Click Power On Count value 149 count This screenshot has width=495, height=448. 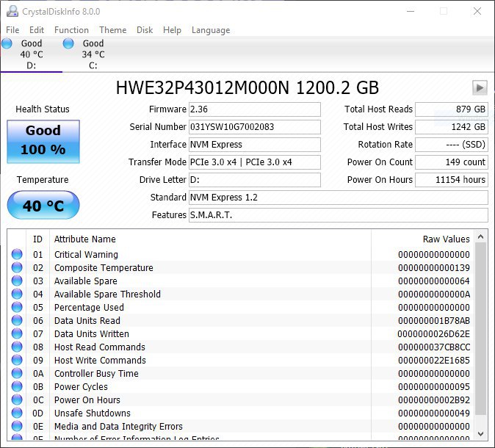point(452,162)
